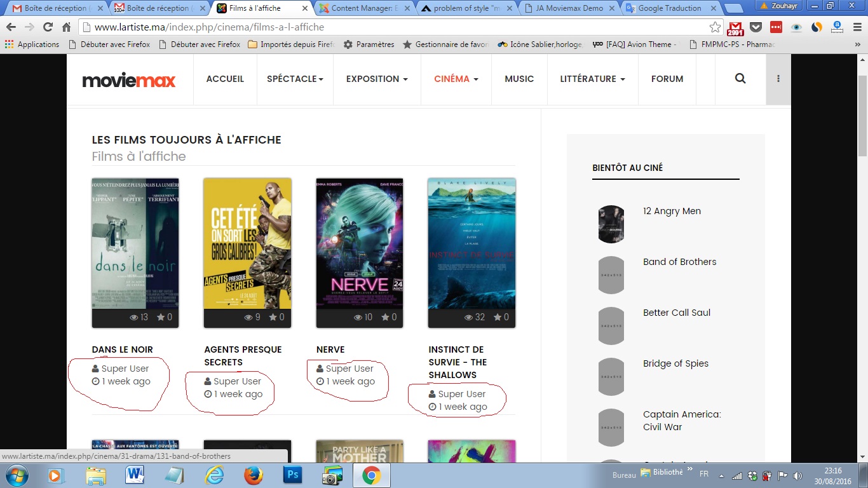This screenshot has width=868, height=488.
Task: Click the eye extension icon in toolbar
Action: (796, 27)
